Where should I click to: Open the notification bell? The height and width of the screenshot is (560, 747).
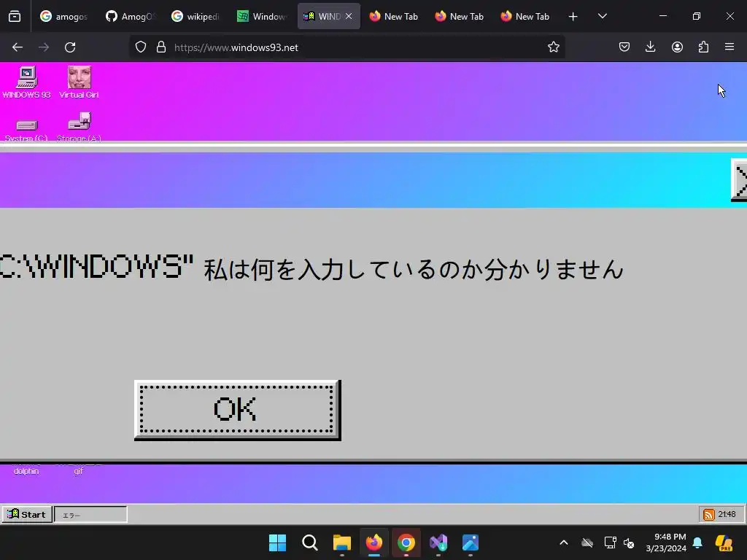click(697, 542)
